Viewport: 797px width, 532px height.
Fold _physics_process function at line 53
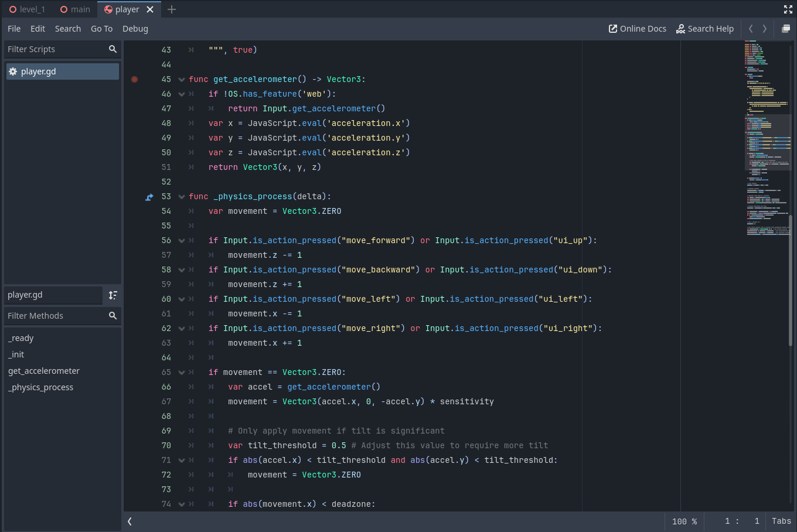(182, 197)
